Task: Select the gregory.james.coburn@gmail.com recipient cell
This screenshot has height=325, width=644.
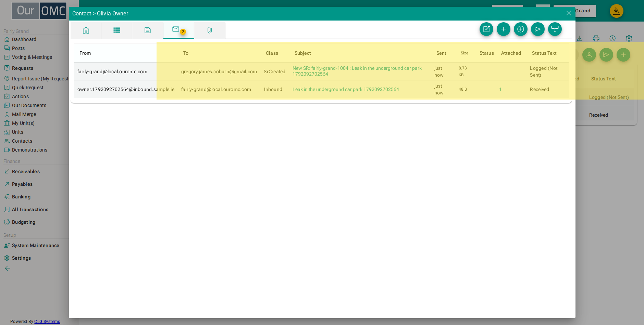Action: [x=219, y=71]
